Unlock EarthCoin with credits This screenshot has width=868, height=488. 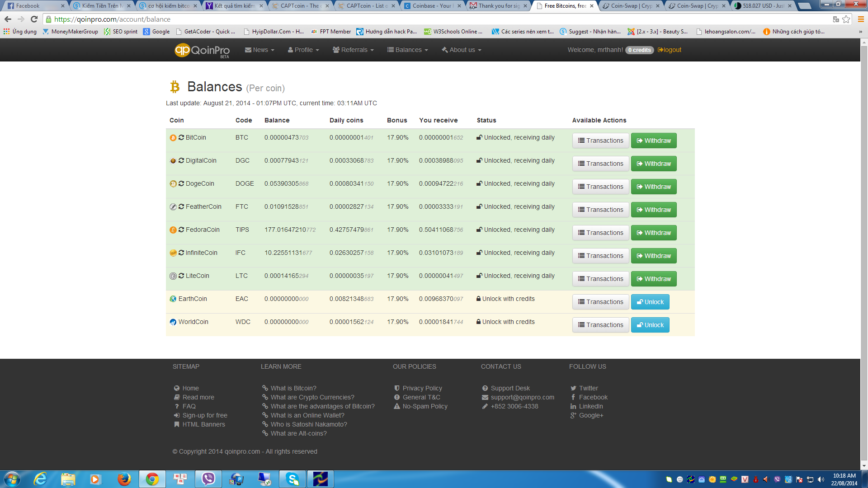tap(650, 302)
